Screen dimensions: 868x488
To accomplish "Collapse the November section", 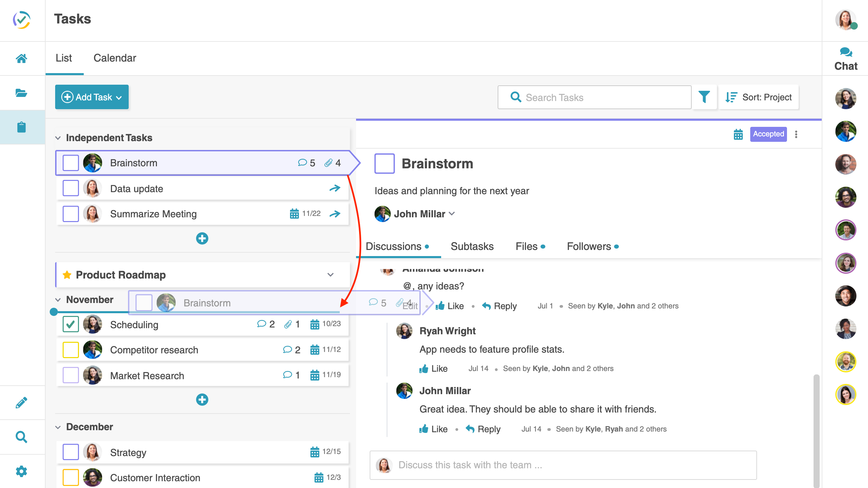I will [x=58, y=300].
